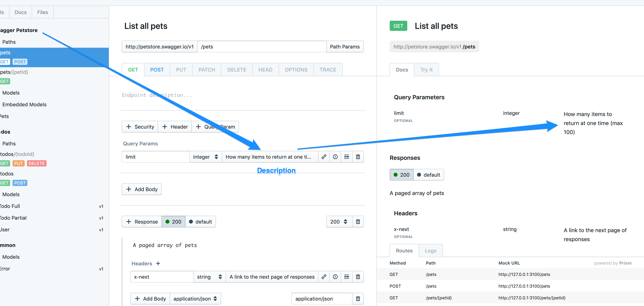Switch to the Try It tab

(x=426, y=70)
